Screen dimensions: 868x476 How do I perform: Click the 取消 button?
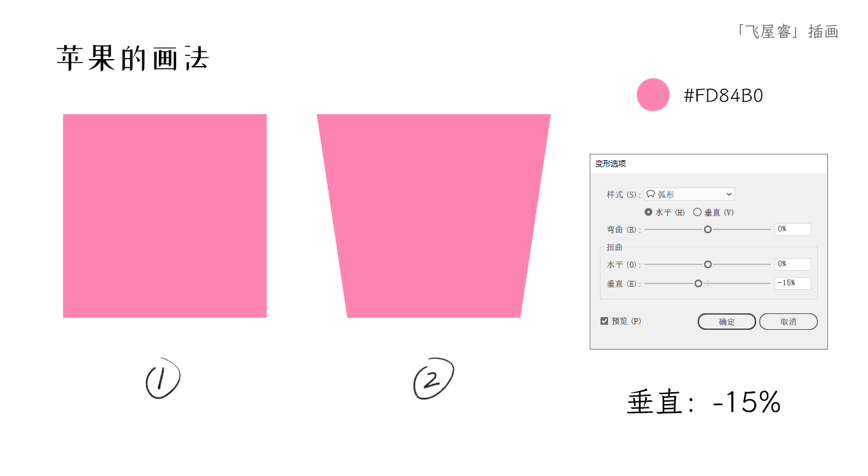(x=789, y=322)
